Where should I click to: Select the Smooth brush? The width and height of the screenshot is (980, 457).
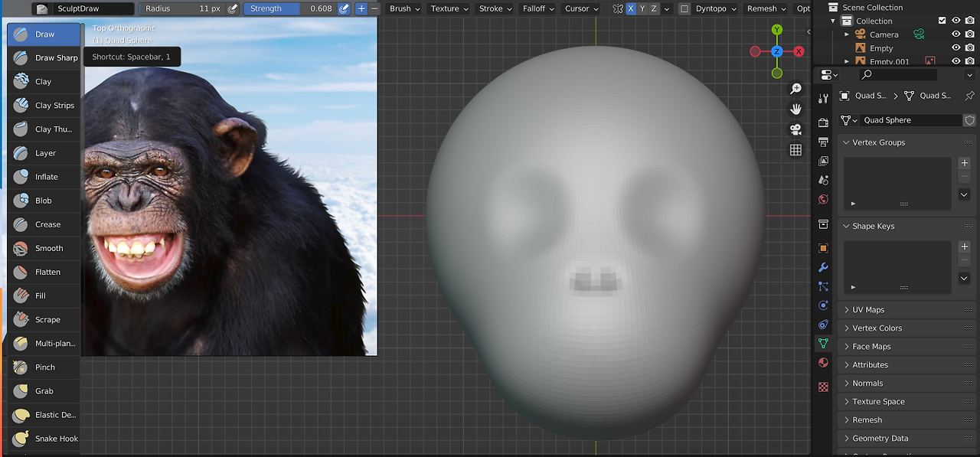pos(44,248)
